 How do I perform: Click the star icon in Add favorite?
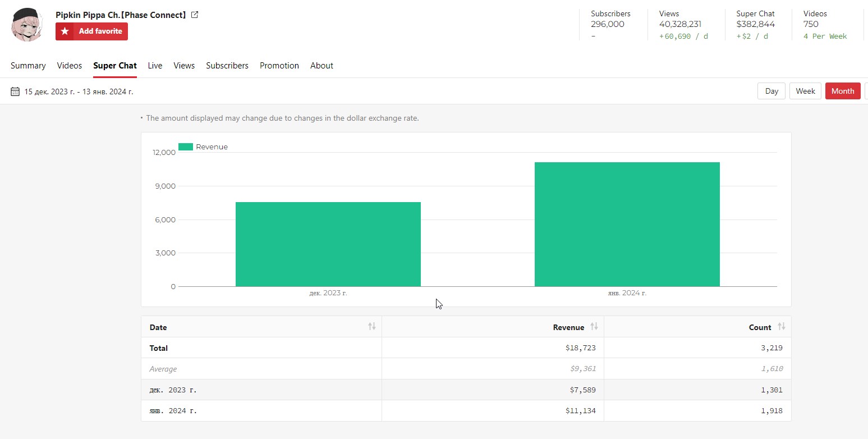65,31
